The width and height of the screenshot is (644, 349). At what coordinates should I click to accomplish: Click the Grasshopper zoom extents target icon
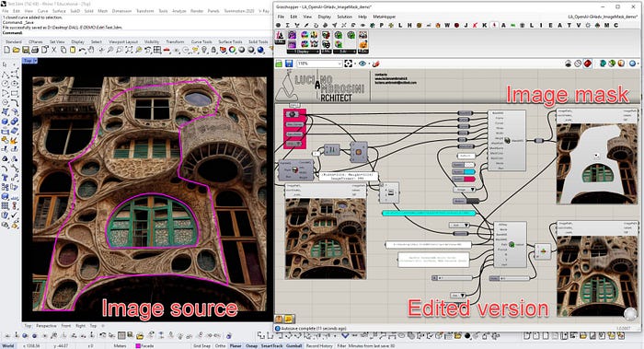click(x=349, y=64)
